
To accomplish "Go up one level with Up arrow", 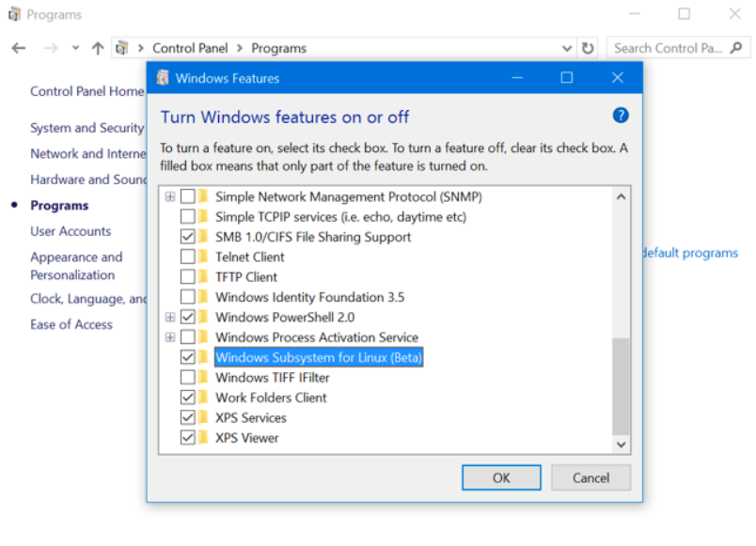I will pos(98,48).
